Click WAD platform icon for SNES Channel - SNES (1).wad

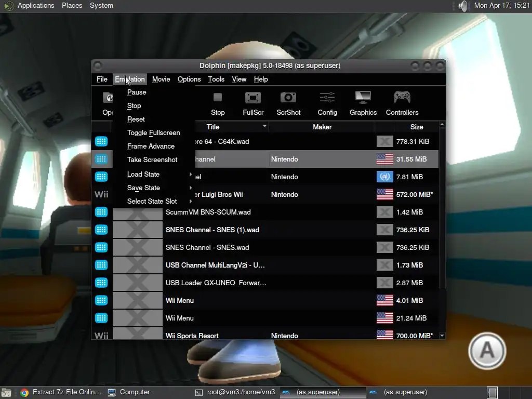[101, 230]
